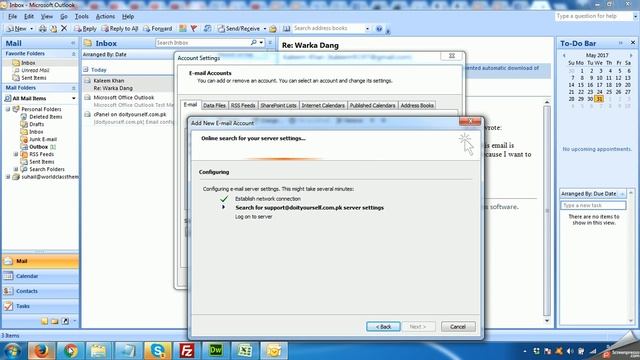Click the Arranged By: Date header
This screenshot has width=640, height=360.
click(x=105, y=54)
